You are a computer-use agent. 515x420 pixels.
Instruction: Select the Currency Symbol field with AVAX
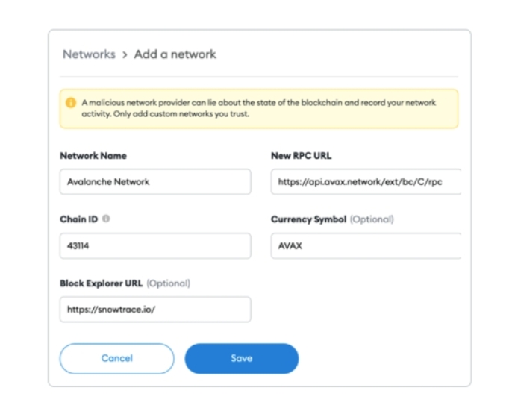pos(366,245)
